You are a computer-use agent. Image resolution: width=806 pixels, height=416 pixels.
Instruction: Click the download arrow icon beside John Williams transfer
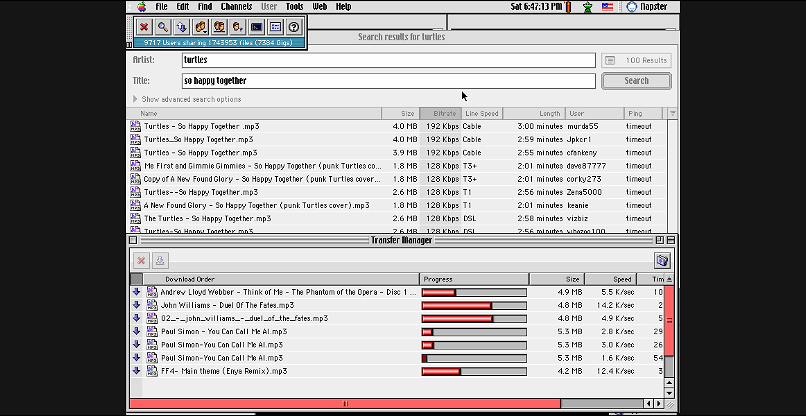pyautogui.click(x=137, y=305)
